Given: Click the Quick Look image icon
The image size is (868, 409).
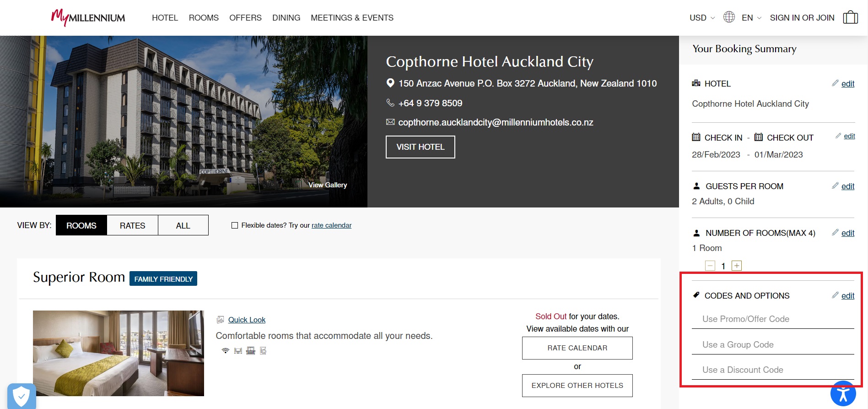Looking at the screenshot, I should [x=221, y=320].
